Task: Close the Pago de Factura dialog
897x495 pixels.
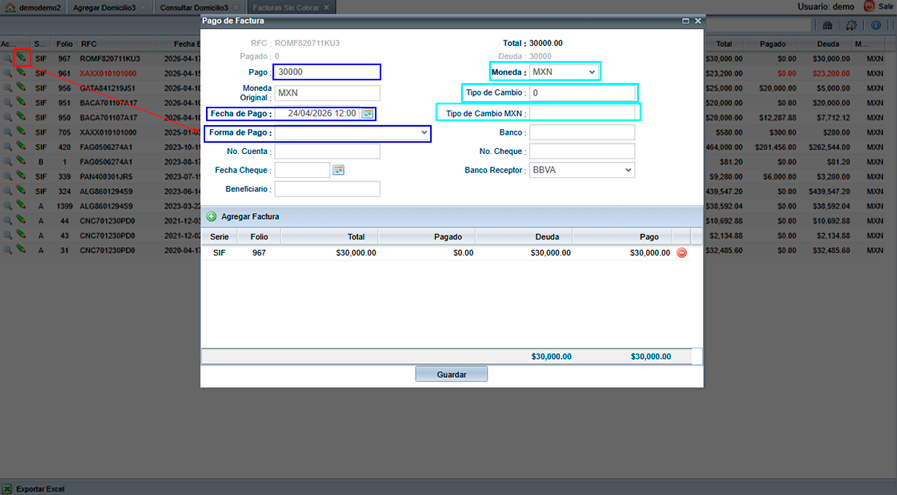Action: click(x=698, y=20)
